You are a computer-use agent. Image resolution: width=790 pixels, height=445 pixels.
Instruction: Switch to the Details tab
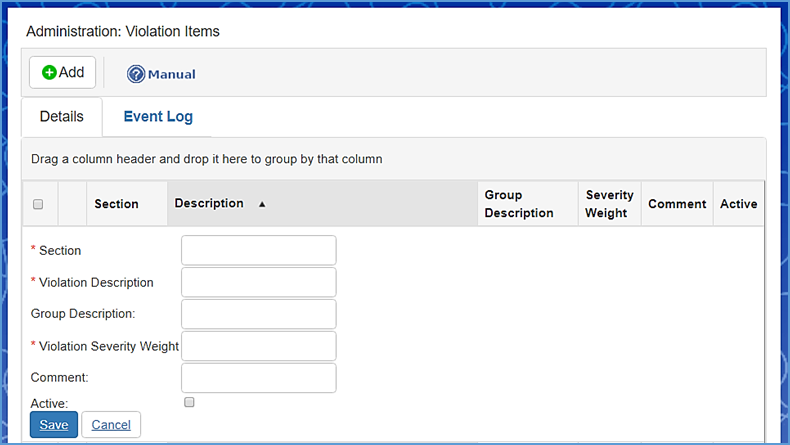tap(61, 116)
